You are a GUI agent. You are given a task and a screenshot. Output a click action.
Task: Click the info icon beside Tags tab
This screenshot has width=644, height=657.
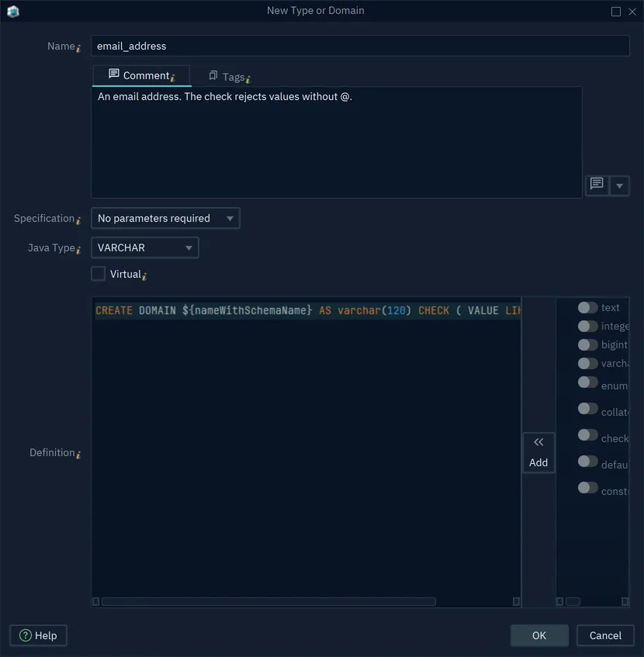(x=248, y=79)
